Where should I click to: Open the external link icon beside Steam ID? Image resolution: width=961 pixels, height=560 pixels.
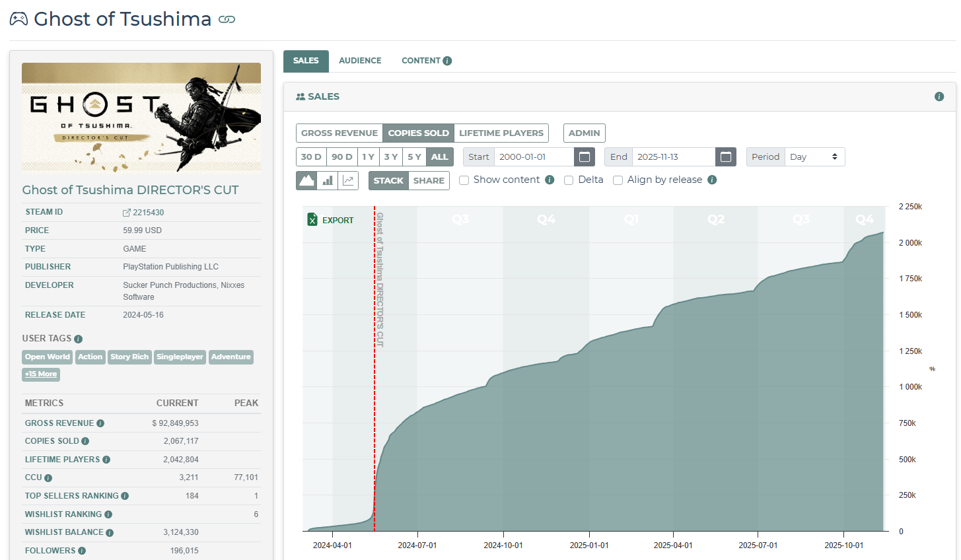pyautogui.click(x=127, y=213)
